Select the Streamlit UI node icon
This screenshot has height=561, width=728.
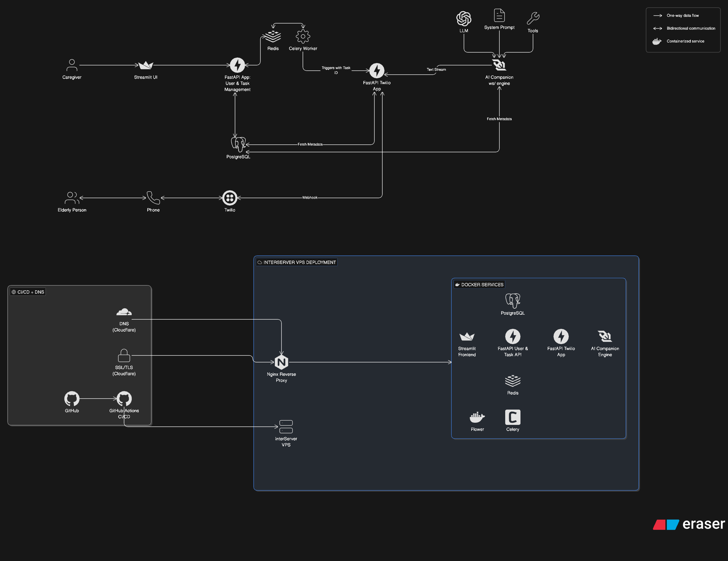[146, 65]
